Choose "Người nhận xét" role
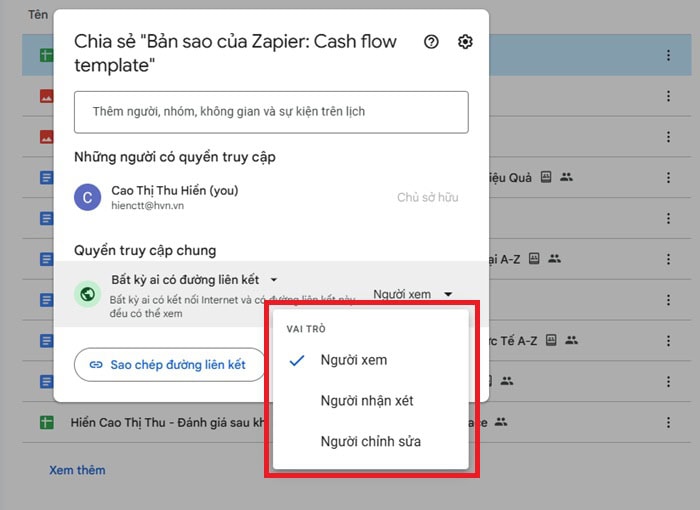This screenshot has width=700, height=510. pos(367,401)
